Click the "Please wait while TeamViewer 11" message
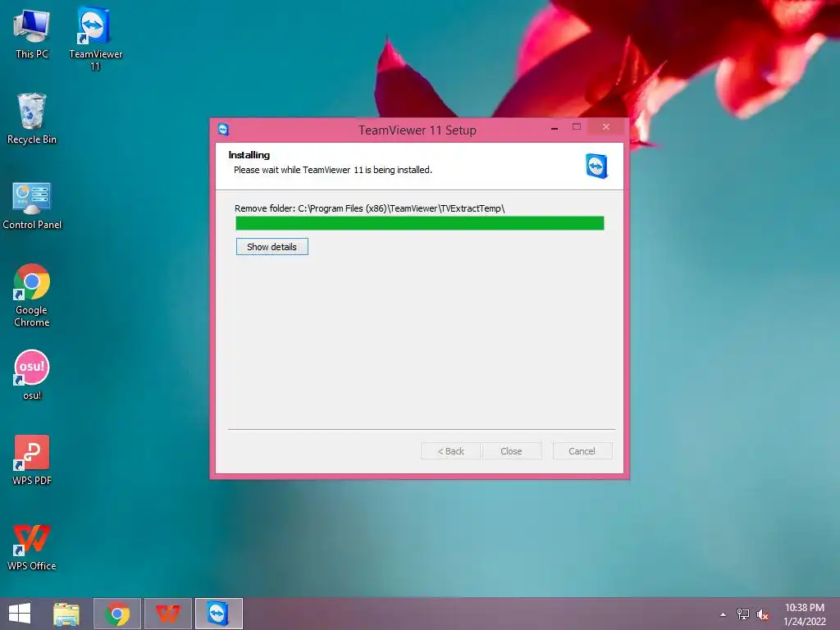Image resolution: width=840 pixels, height=630 pixels. [x=333, y=170]
